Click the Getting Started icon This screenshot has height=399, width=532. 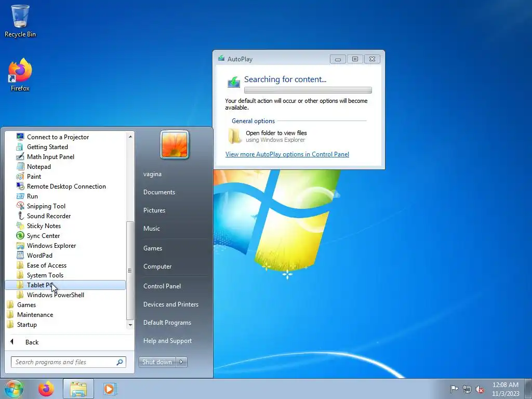tap(20, 147)
